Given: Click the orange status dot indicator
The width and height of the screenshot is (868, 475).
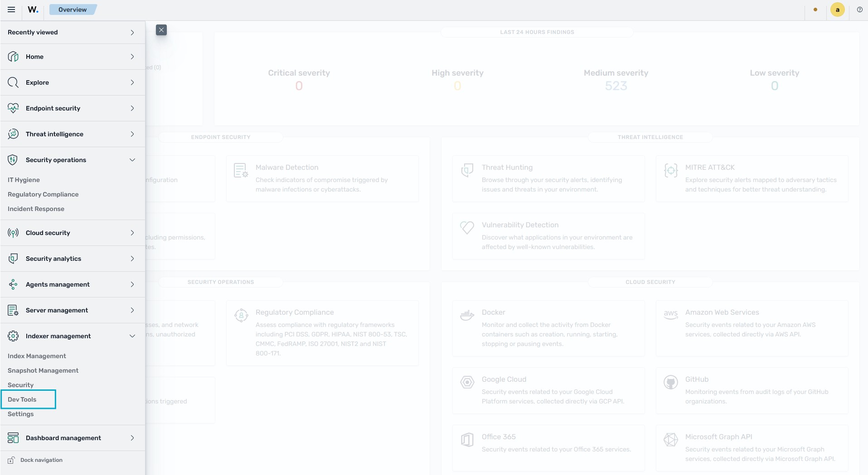Looking at the screenshot, I should click(x=815, y=10).
